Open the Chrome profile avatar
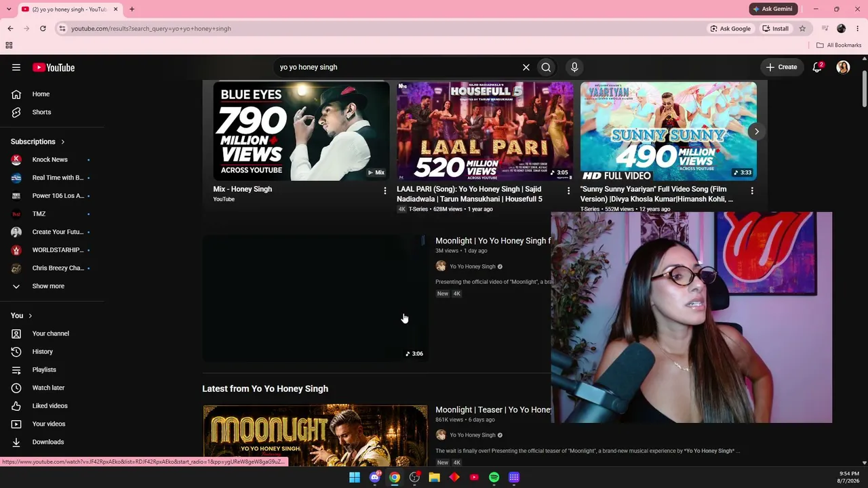The height and width of the screenshot is (488, 868). click(x=842, y=28)
